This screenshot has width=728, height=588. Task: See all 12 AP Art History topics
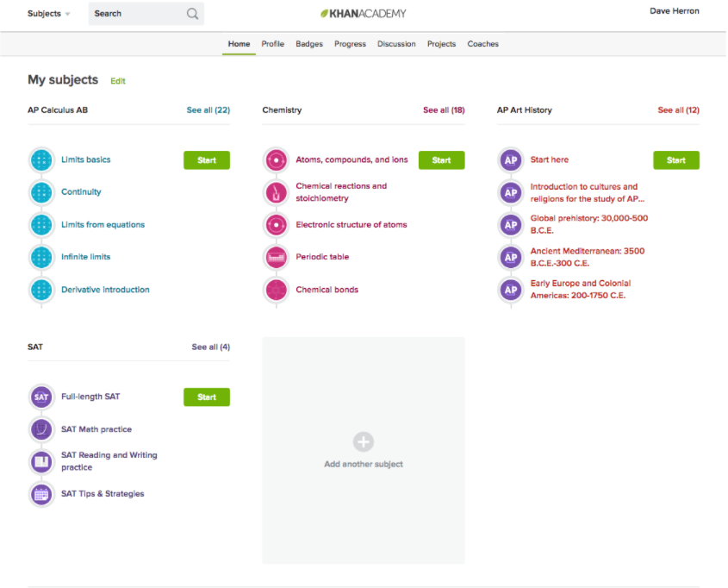click(x=678, y=110)
